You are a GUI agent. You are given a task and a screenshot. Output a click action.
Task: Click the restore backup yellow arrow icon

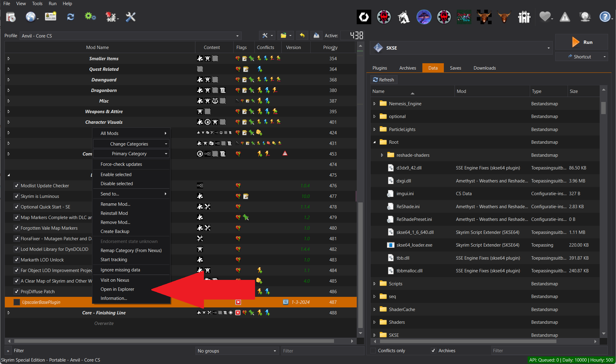click(302, 36)
